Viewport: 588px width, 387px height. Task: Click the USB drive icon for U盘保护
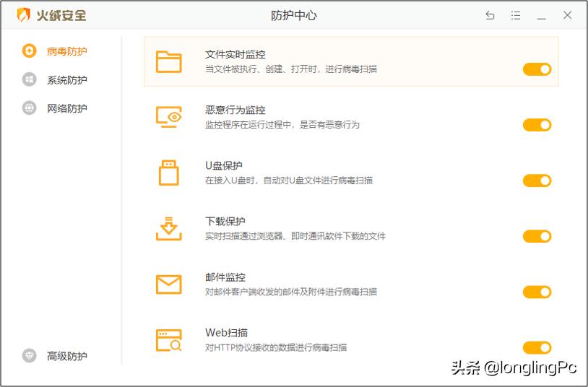point(169,173)
